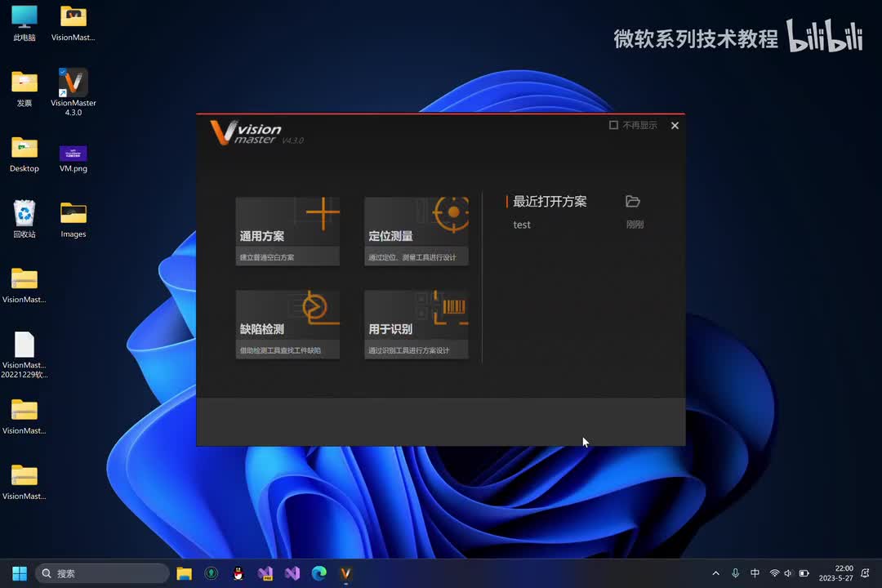Open the clock showing 22:00 2023-5-27
Viewport: 882px width, 588px height.
coord(836,573)
